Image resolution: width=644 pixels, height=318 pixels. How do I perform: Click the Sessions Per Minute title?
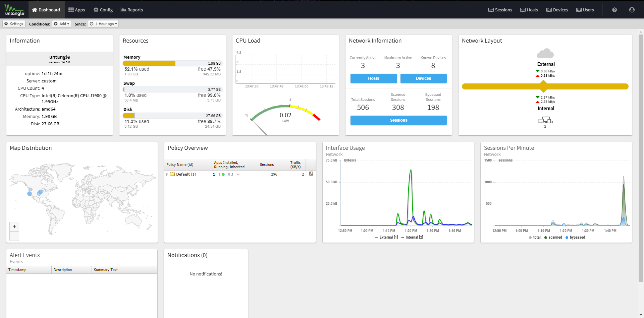(x=509, y=148)
